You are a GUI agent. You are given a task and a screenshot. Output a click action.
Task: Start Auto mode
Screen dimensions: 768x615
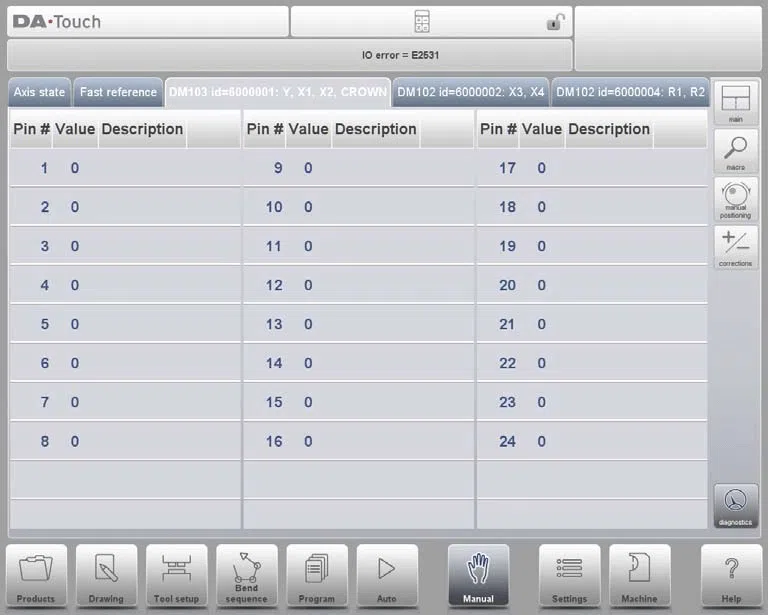[387, 576]
